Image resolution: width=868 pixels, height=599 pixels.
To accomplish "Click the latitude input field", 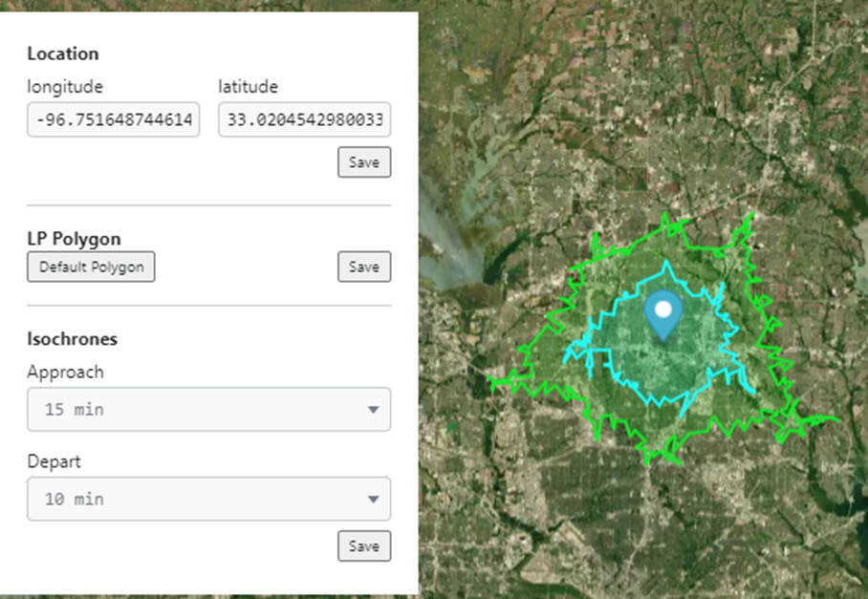I will (x=304, y=119).
